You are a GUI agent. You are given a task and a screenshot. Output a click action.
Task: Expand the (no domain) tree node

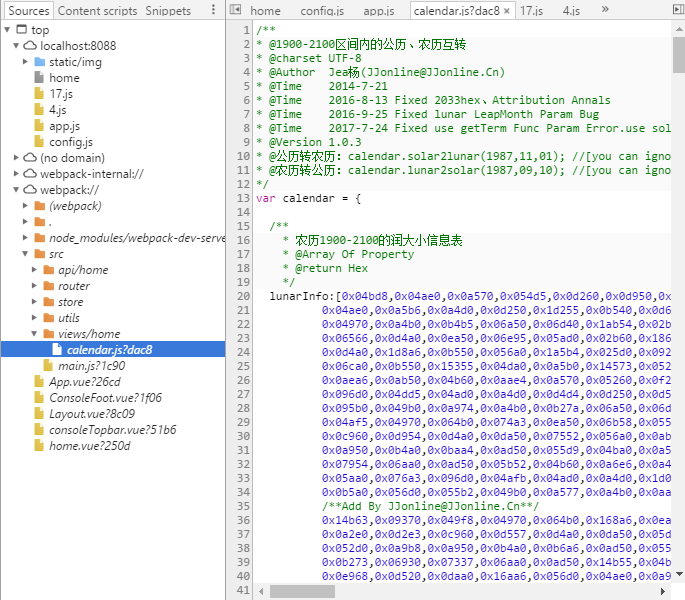tap(16, 158)
